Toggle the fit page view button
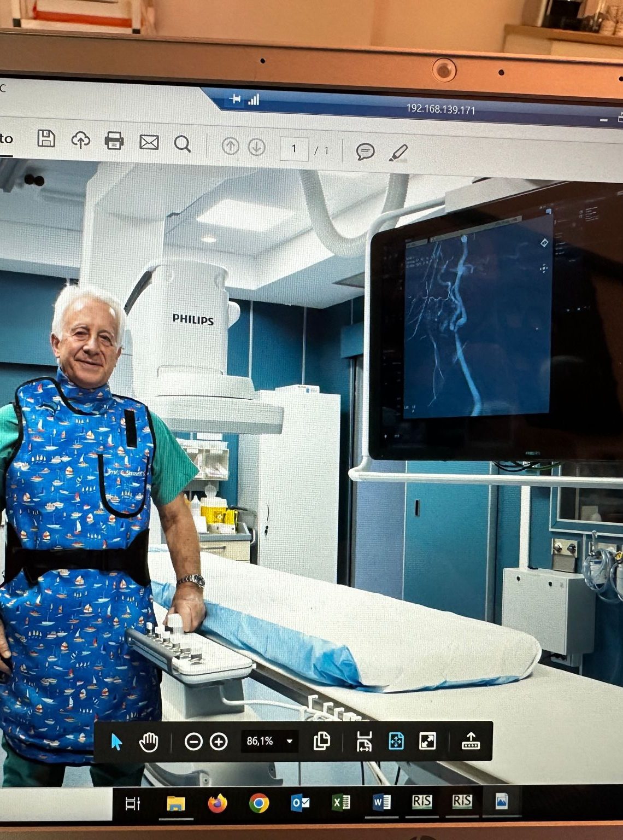This screenshot has width=623, height=840. [x=396, y=742]
